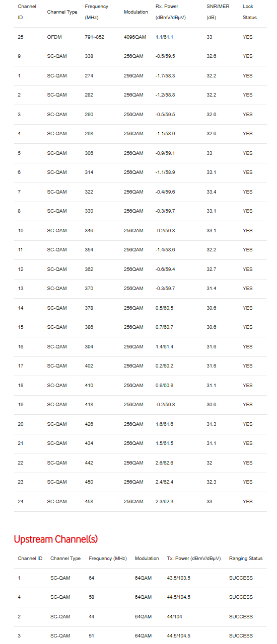The width and height of the screenshot is (277, 644).
Task: Click the Tx. Power column header
Action: pos(194,559)
